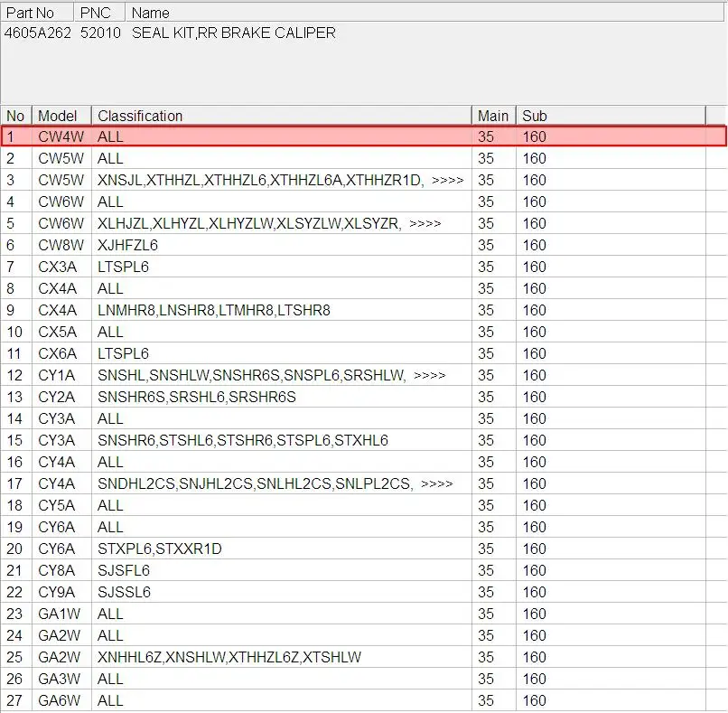Select XNHHL6Z,XNSHLW,XTHHZL6Z,XTSHLW classification
Image resolution: width=728 pixels, height=713 pixels.
(229, 657)
